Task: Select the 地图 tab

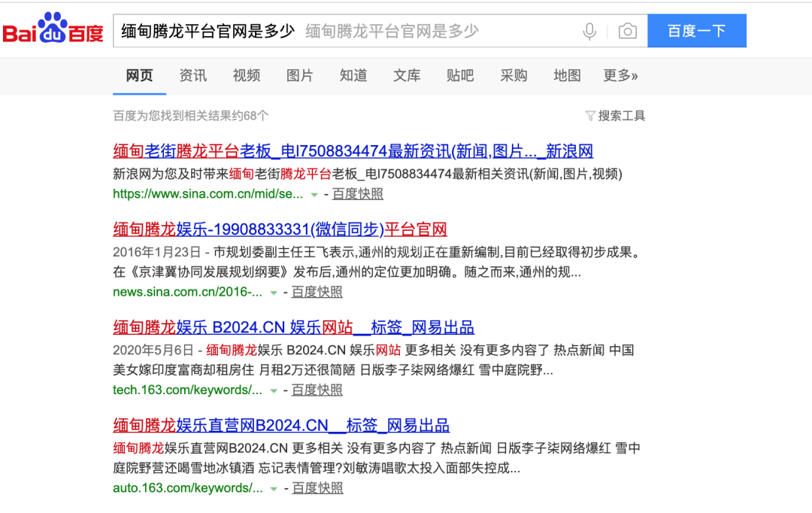Action: click(567, 75)
